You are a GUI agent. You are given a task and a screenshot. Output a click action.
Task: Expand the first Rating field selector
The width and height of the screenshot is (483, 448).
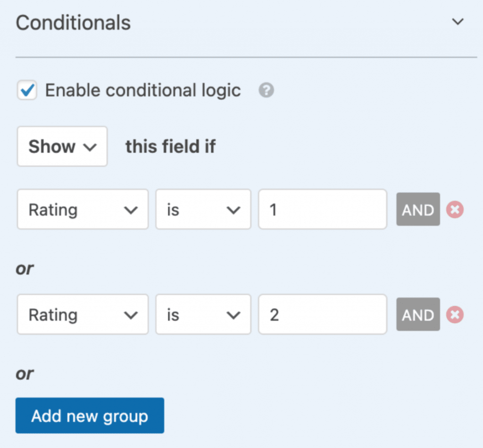coord(83,209)
